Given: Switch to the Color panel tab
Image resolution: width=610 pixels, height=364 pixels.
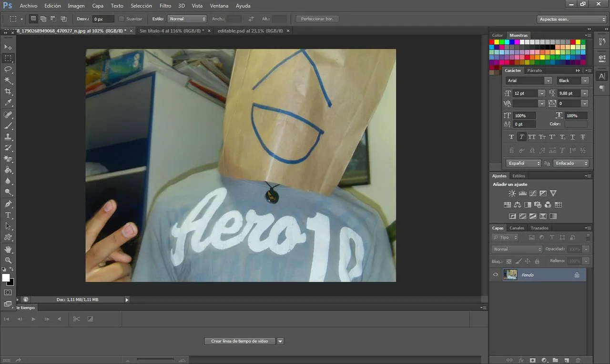Looking at the screenshot, I should [498, 35].
